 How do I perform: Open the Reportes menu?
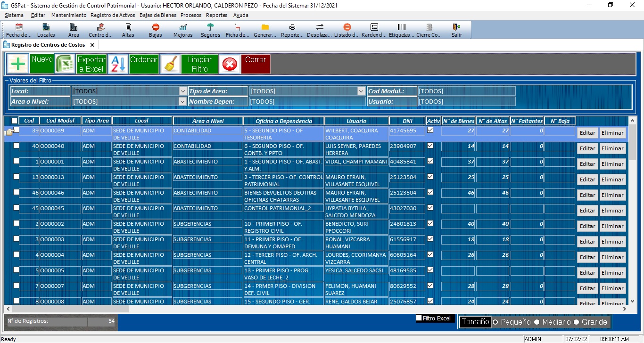coord(217,15)
